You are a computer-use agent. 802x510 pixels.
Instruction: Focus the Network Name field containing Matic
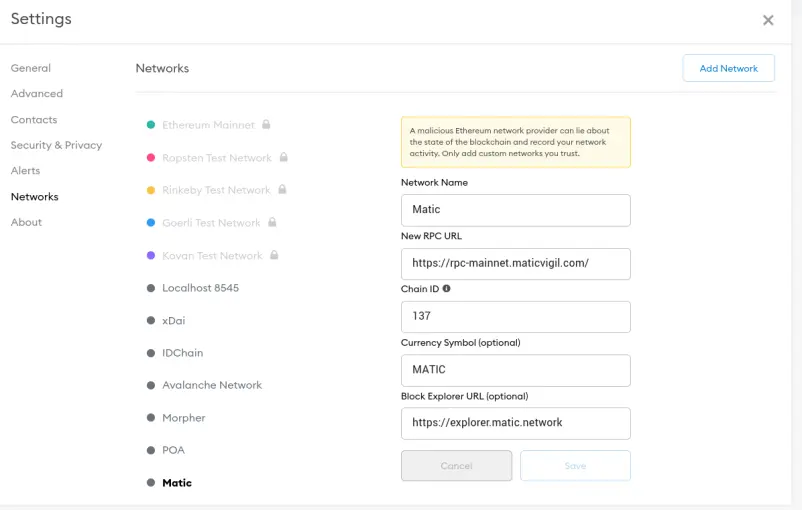(x=516, y=210)
